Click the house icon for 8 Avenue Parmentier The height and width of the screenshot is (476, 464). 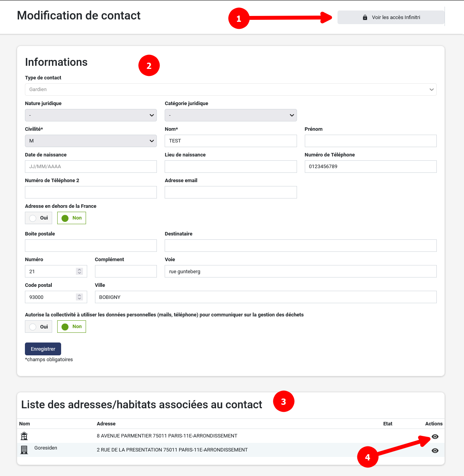24,436
